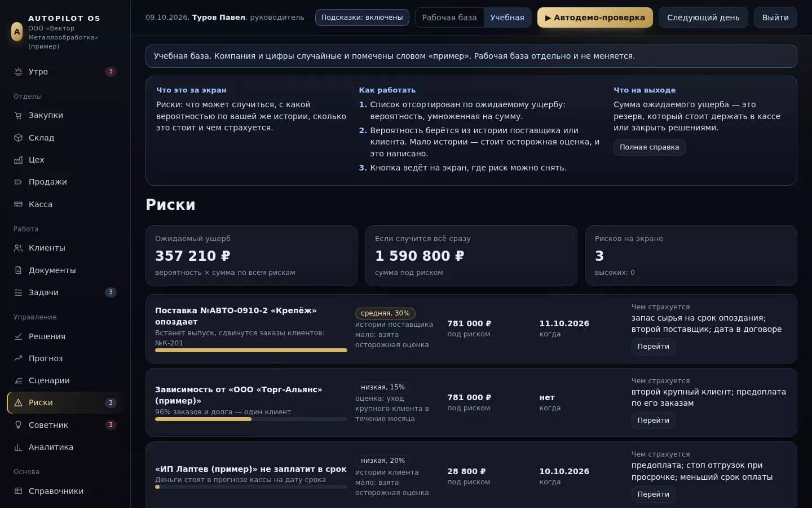
Task: Open the Аналитика menu label
Action: point(51,447)
